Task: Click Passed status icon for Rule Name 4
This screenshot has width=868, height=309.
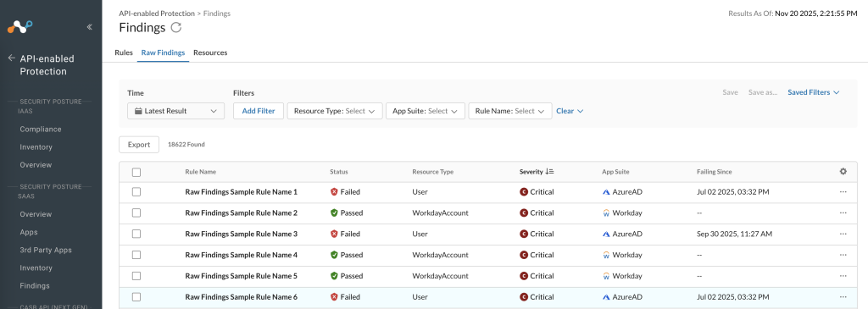Action: [x=334, y=255]
